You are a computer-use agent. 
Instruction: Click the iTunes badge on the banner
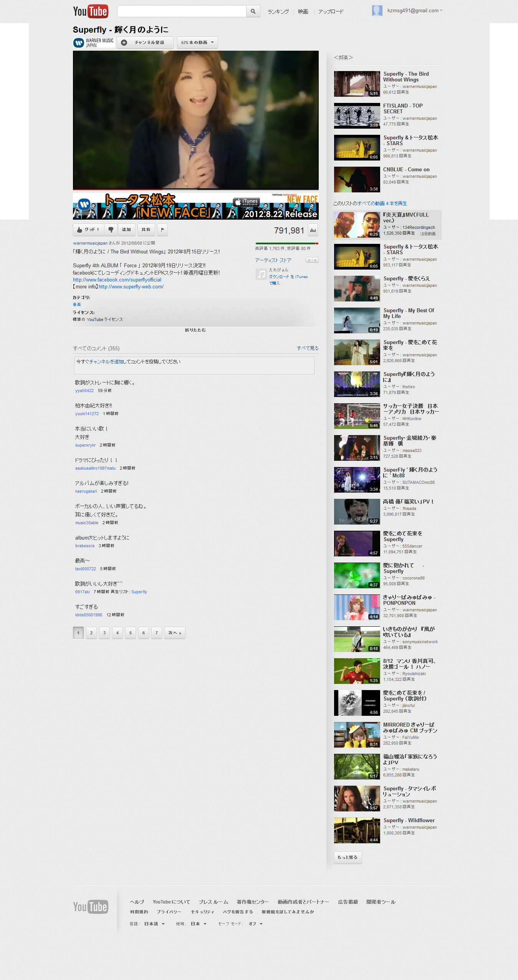(x=247, y=202)
